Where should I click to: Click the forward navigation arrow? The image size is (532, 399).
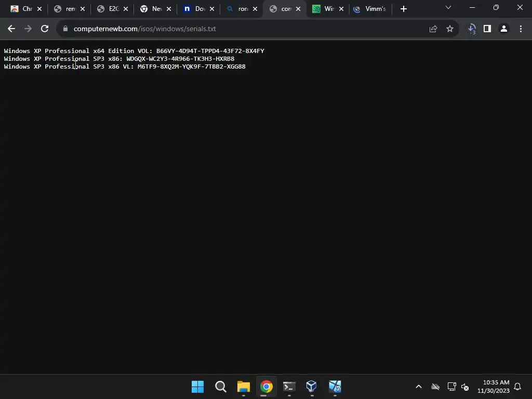coord(28,29)
